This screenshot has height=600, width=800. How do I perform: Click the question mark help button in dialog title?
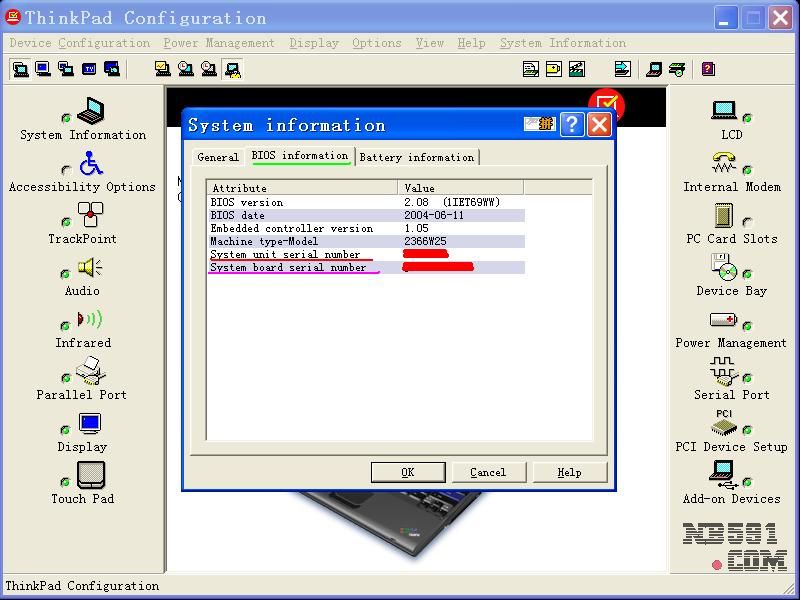pyautogui.click(x=571, y=124)
